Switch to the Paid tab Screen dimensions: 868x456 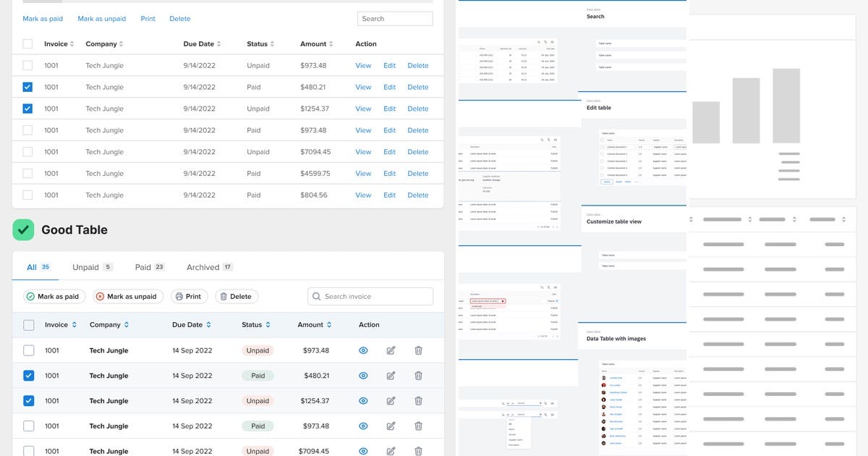(x=145, y=266)
